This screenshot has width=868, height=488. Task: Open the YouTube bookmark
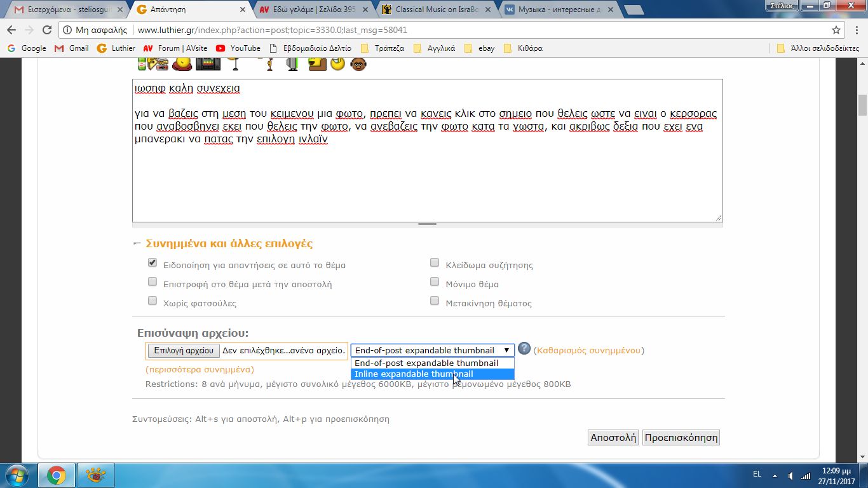coord(238,48)
